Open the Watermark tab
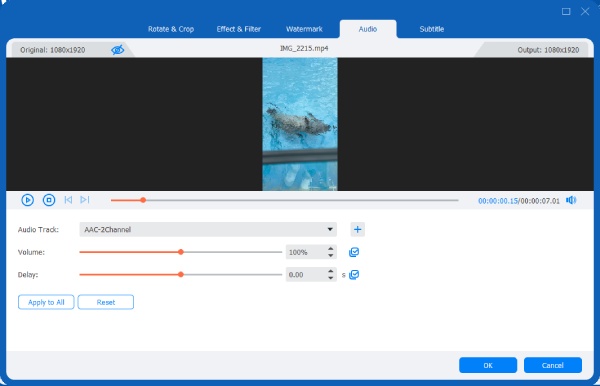This screenshot has width=600, height=386. (304, 29)
